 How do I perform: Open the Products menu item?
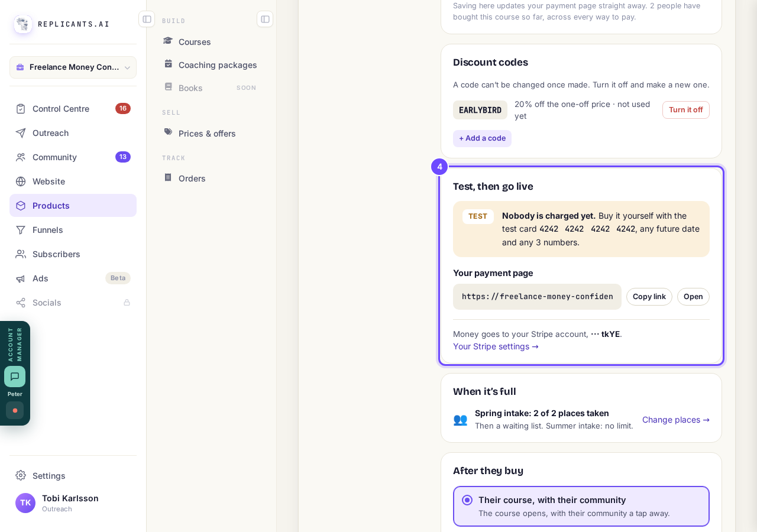pos(73,206)
